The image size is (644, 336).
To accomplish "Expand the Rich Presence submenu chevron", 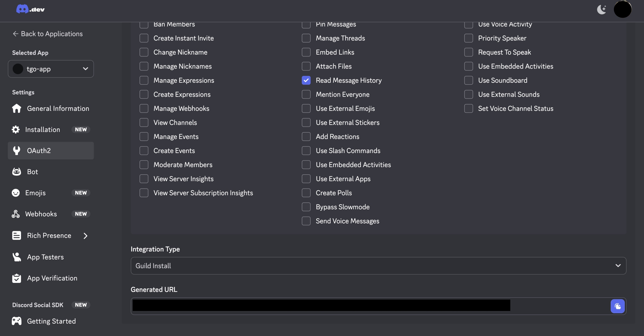I will pos(85,236).
